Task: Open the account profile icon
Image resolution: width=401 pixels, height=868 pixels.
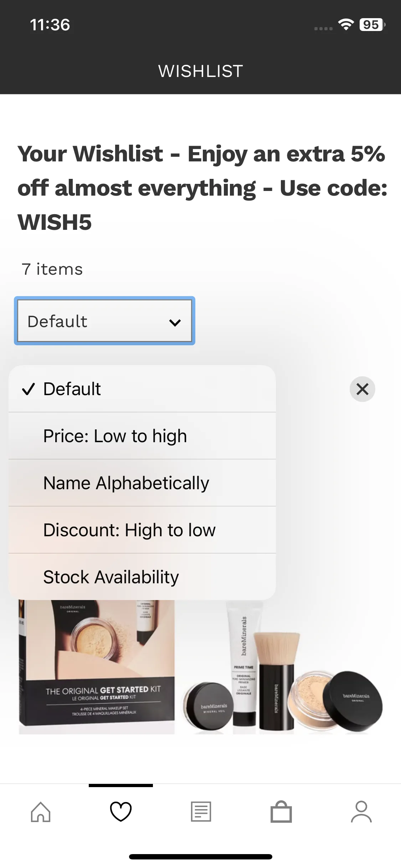Action: point(361,812)
